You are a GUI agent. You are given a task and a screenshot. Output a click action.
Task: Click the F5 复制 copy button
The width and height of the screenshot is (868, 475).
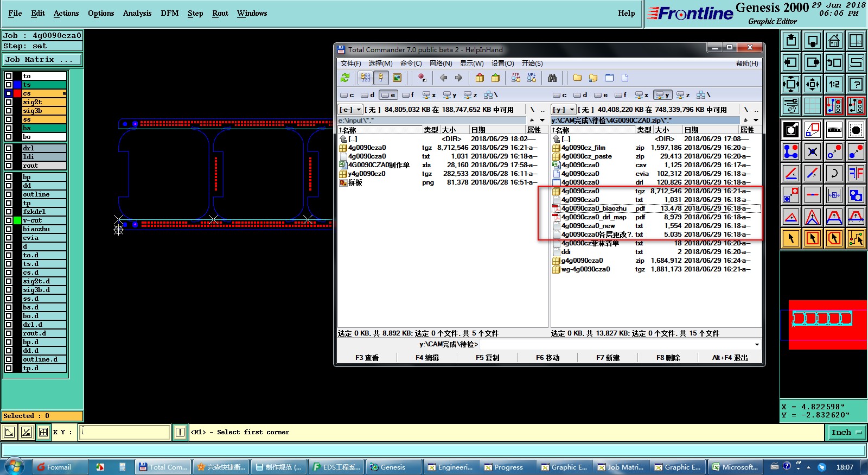(x=487, y=358)
